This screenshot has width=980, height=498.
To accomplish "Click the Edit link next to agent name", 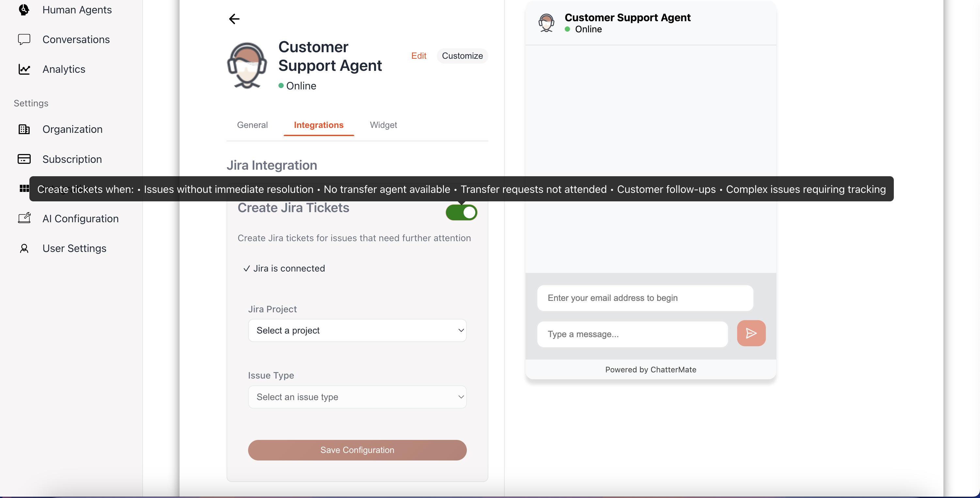I will click(419, 55).
